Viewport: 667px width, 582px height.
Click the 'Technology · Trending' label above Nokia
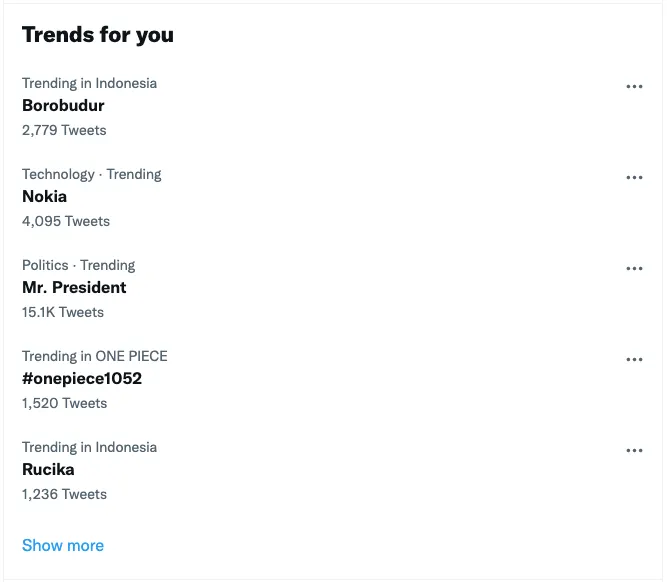(91, 174)
